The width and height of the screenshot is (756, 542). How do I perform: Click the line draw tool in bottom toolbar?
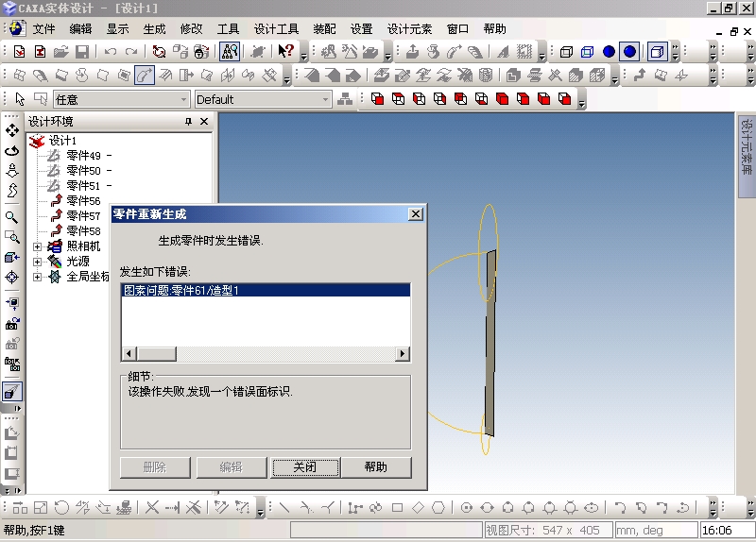pos(284,507)
